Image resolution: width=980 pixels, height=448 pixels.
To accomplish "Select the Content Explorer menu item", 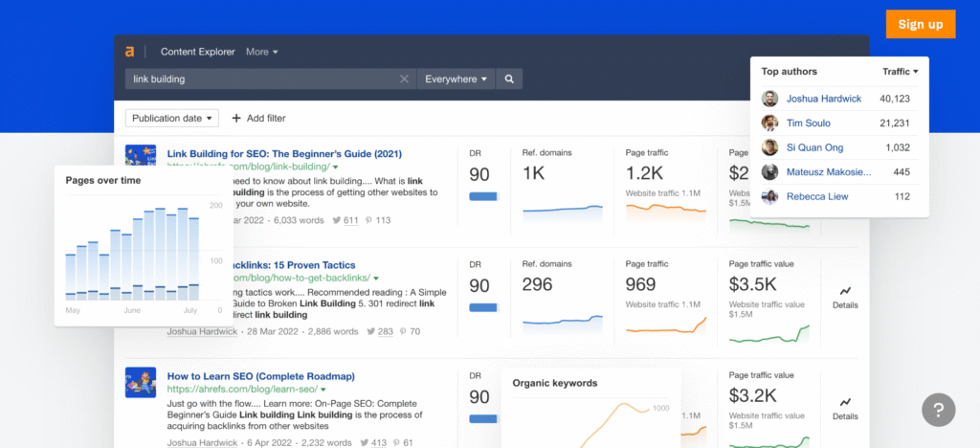I will click(x=197, y=52).
